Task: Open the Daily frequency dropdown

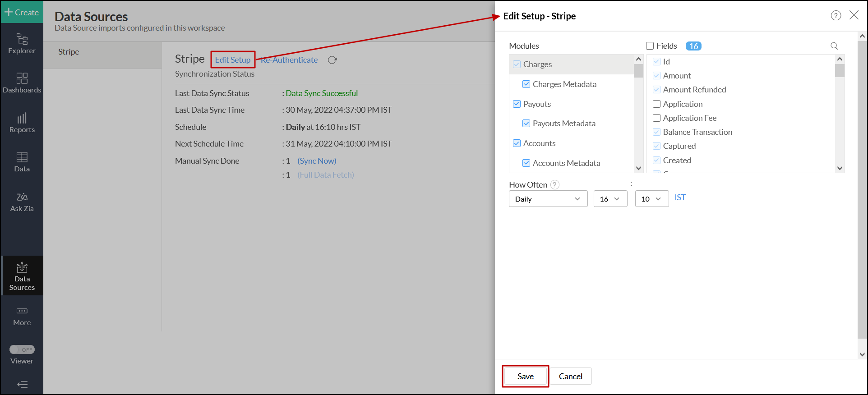Action: click(548, 199)
